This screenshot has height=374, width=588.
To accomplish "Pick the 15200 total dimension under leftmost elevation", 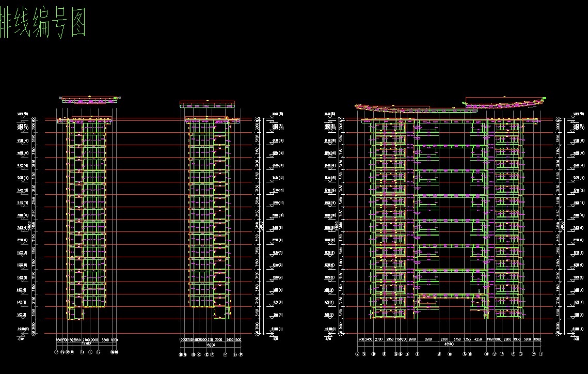I will pyautogui.click(x=87, y=344).
